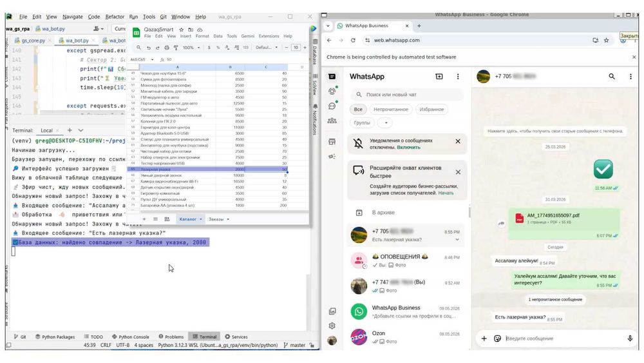Open WhatsApp Business tools storefront icon
Image resolution: width=644 pixels, height=363 pixels.
332,142
